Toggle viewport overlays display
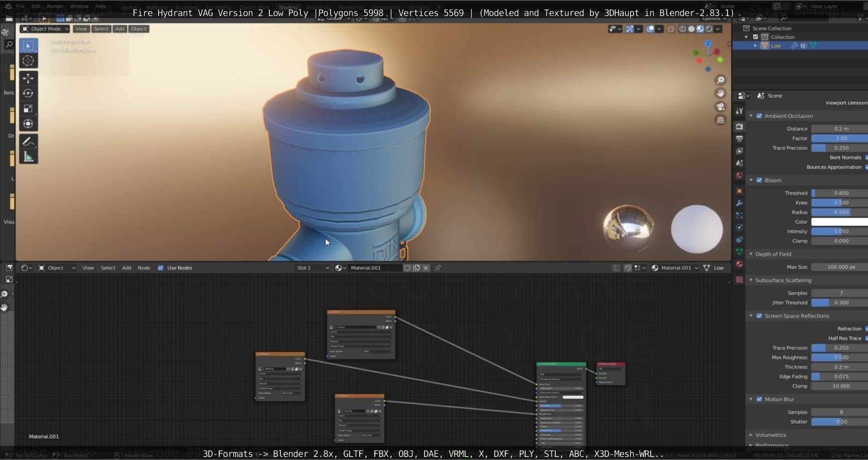The width and height of the screenshot is (868, 460). pos(650,29)
